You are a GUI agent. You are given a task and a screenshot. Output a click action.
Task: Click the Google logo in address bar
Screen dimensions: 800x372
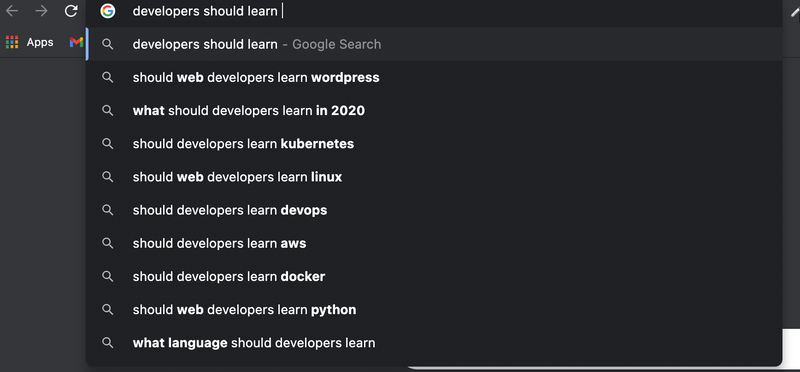click(108, 11)
